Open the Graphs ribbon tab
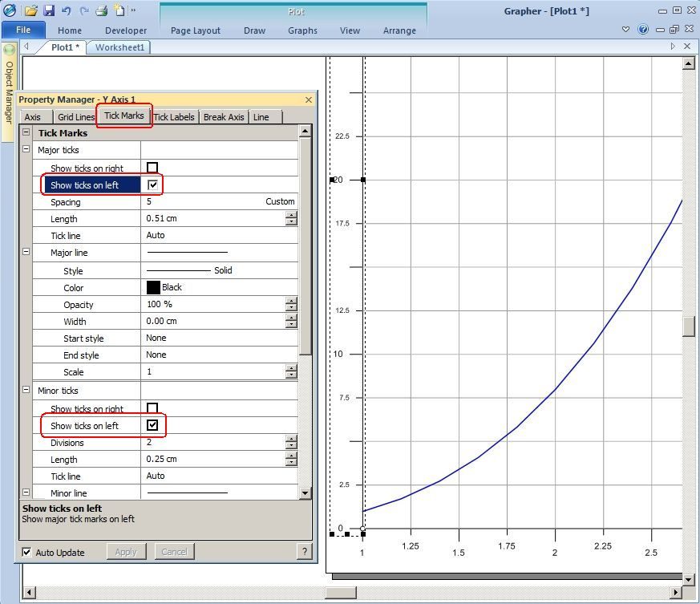The height and width of the screenshot is (604, 700). [x=302, y=30]
